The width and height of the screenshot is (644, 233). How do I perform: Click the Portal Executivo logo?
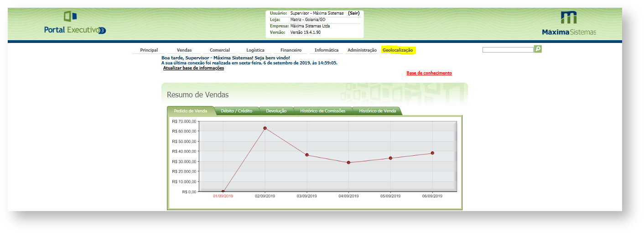(75, 24)
